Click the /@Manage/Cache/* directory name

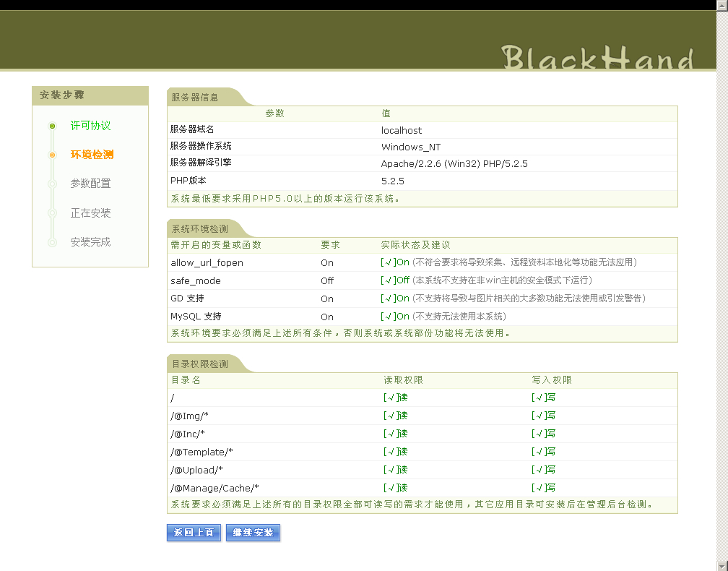click(x=214, y=489)
